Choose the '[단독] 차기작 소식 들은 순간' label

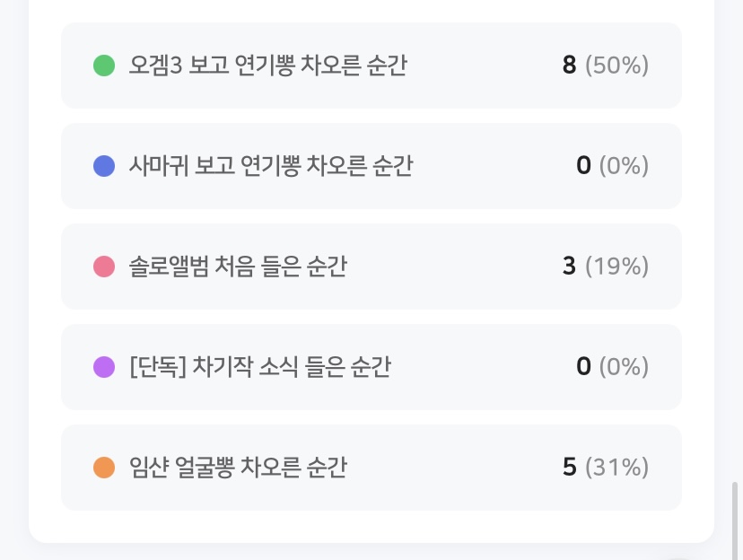click(260, 367)
